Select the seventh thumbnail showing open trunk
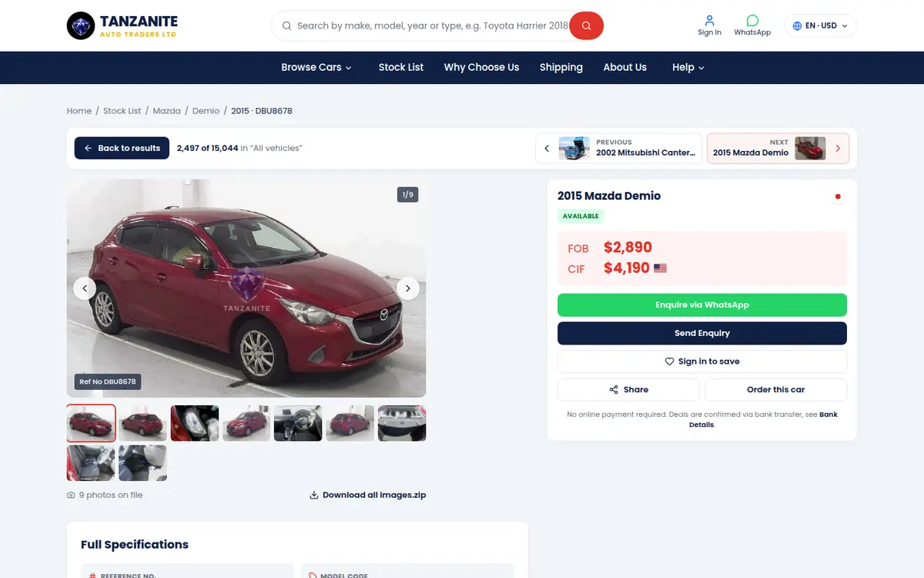 [x=402, y=423]
